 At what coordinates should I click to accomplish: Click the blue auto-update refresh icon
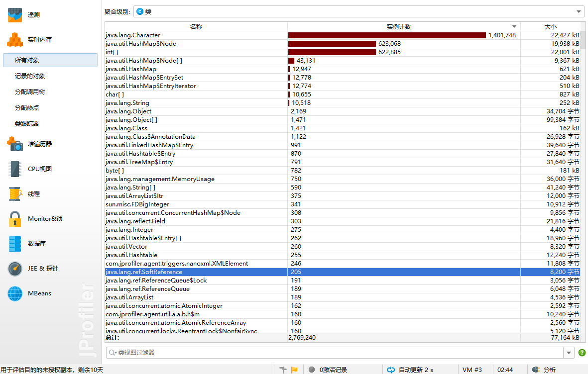(391, 370)
